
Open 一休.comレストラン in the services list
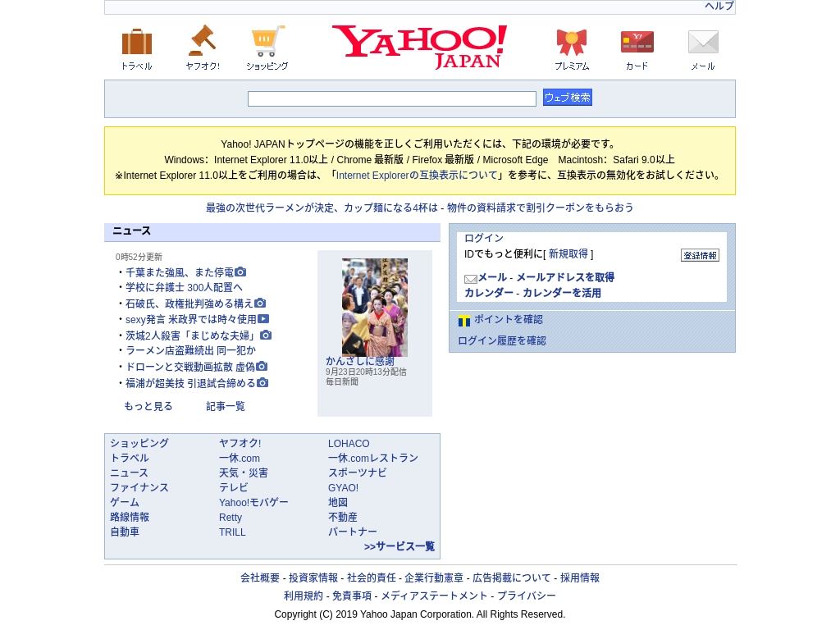point(373,458)
